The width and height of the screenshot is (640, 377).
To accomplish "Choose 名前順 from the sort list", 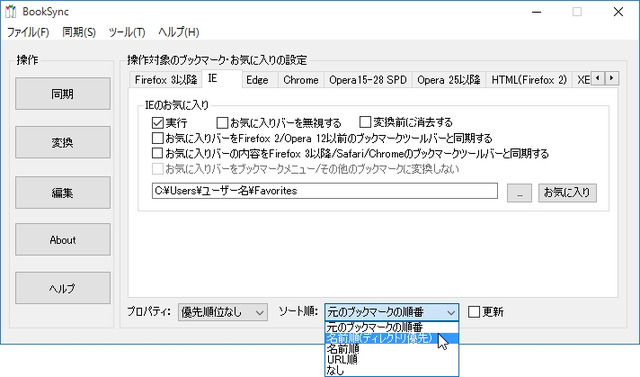I will pos(391,349).
